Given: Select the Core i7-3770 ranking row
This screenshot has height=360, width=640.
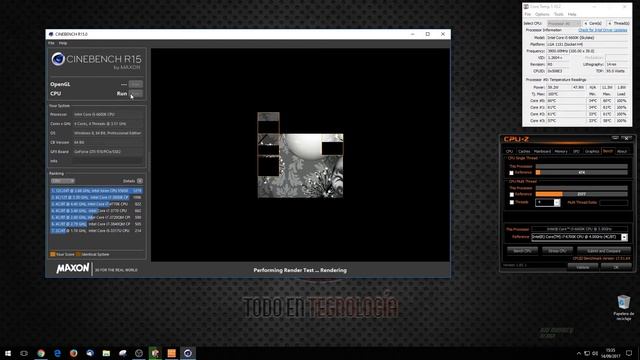Looking at the screenshot, I should [96, 211].
